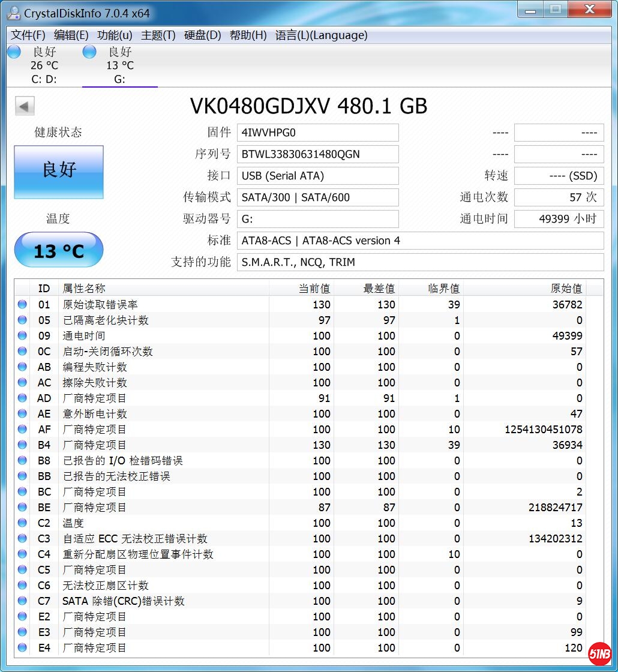The width and height of the screenshot is (618, 672).
Task: Click the 13 °C temperature button
Action: point(59,250)
